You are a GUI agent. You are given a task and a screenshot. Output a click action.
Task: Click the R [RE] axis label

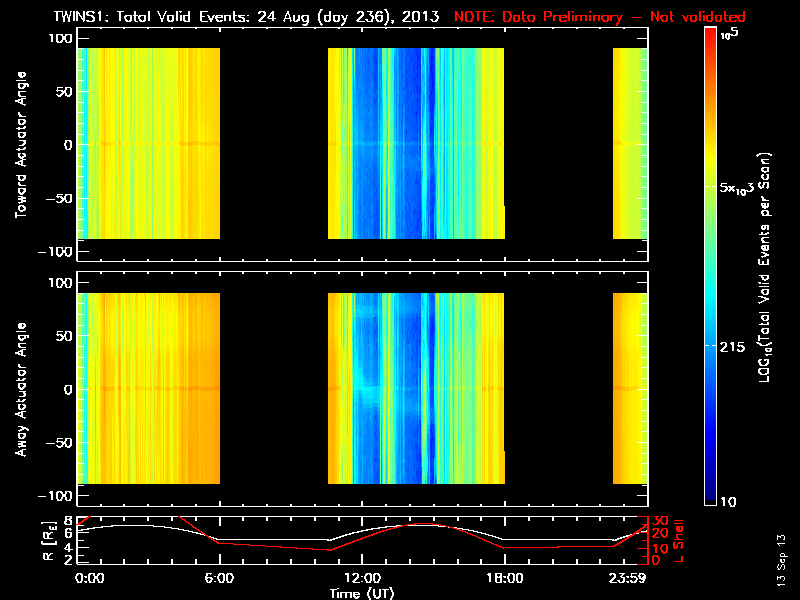click(49, 541)
